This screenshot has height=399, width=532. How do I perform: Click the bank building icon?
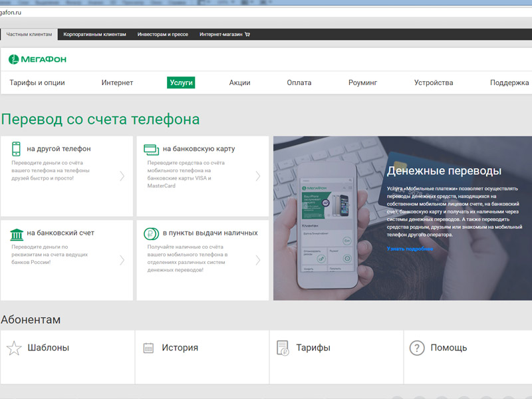(17, 233)
